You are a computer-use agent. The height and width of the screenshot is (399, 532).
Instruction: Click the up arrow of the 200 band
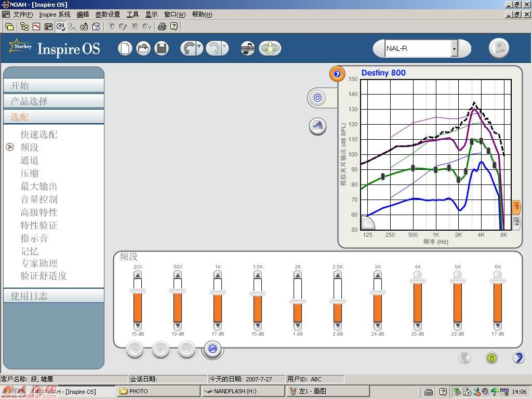[x=138, y=274]
